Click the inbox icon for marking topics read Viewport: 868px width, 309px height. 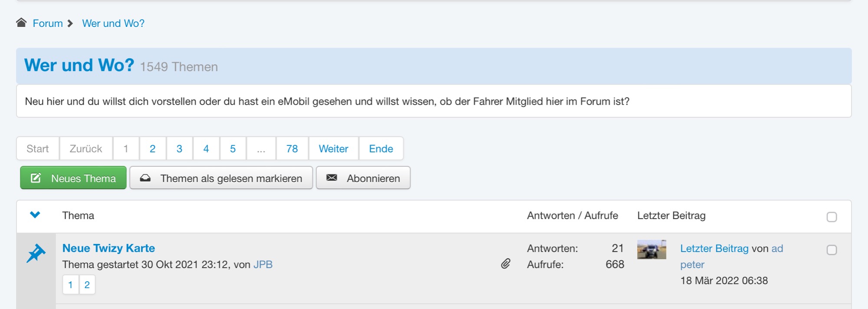(145, 178)
